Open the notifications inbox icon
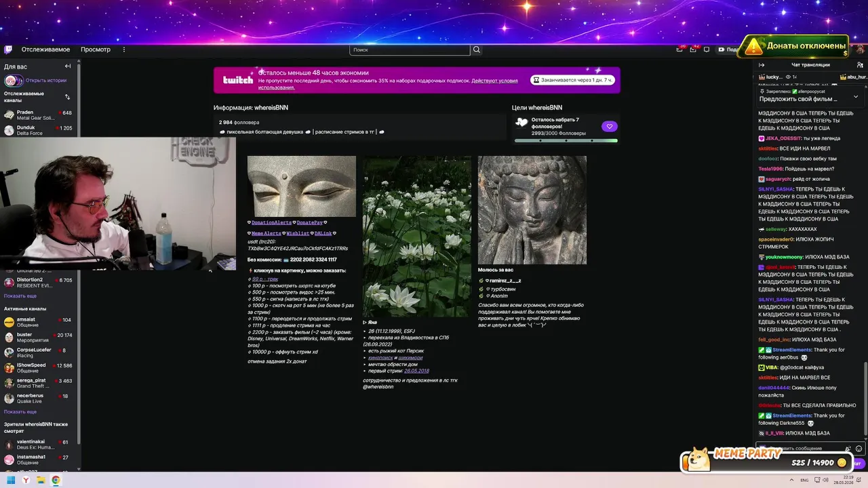Image resolution: width=868 pixels, height=488 pixels. coord(694,49)
